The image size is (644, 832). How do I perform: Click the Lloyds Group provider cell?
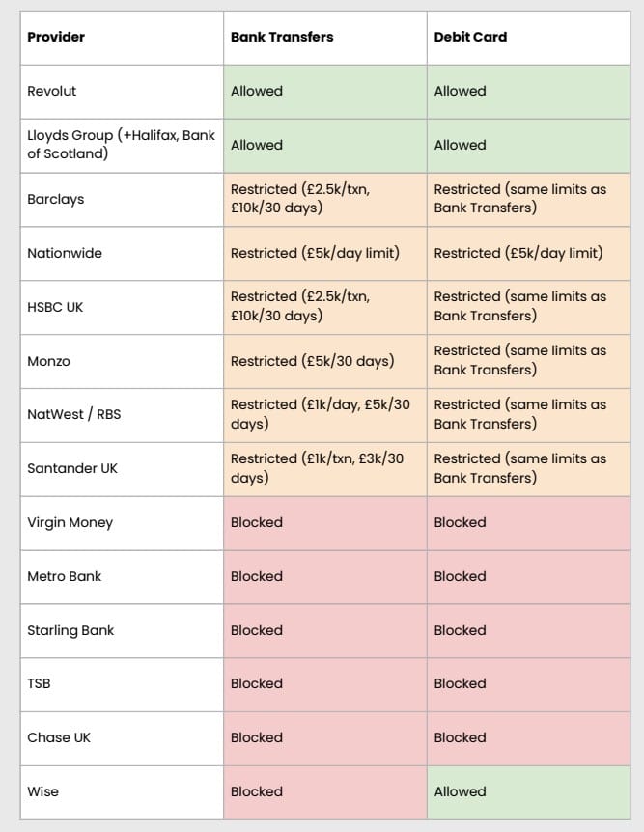pyautogui.click(x=121, y=146)
